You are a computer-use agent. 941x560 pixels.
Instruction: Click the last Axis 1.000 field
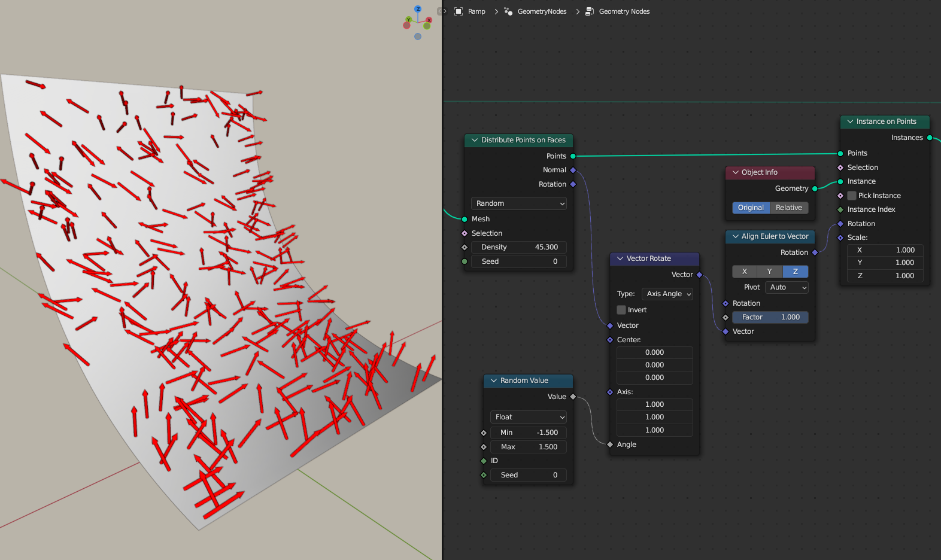click(x=655, y=430)
